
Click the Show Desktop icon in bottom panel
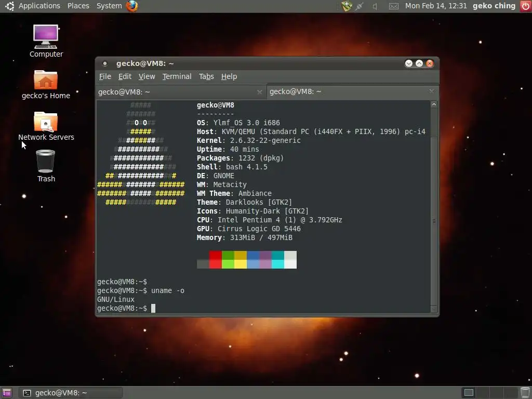click(7, 393)
